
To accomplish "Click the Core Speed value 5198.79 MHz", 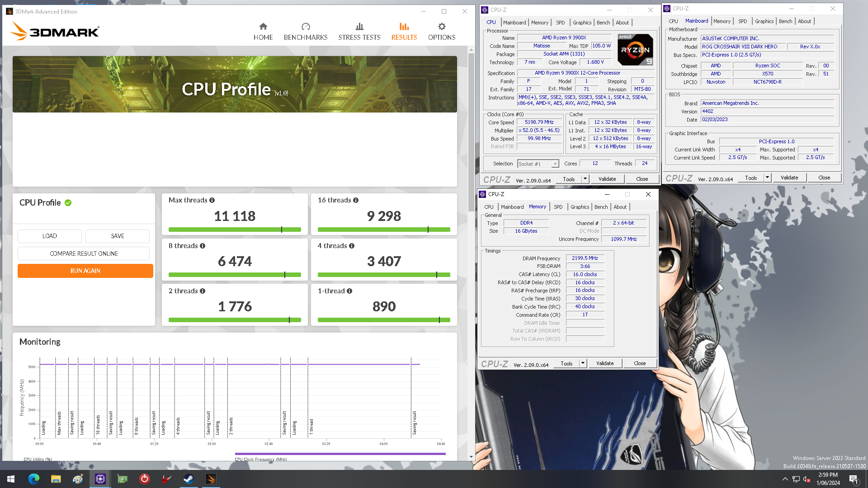I will (x=539, y=122).
